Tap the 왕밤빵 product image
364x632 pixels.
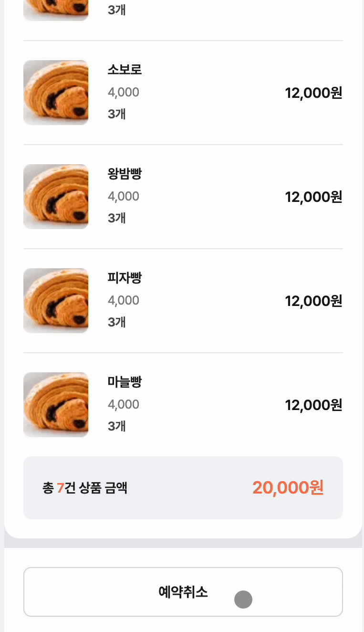click(x=56, y=197)
